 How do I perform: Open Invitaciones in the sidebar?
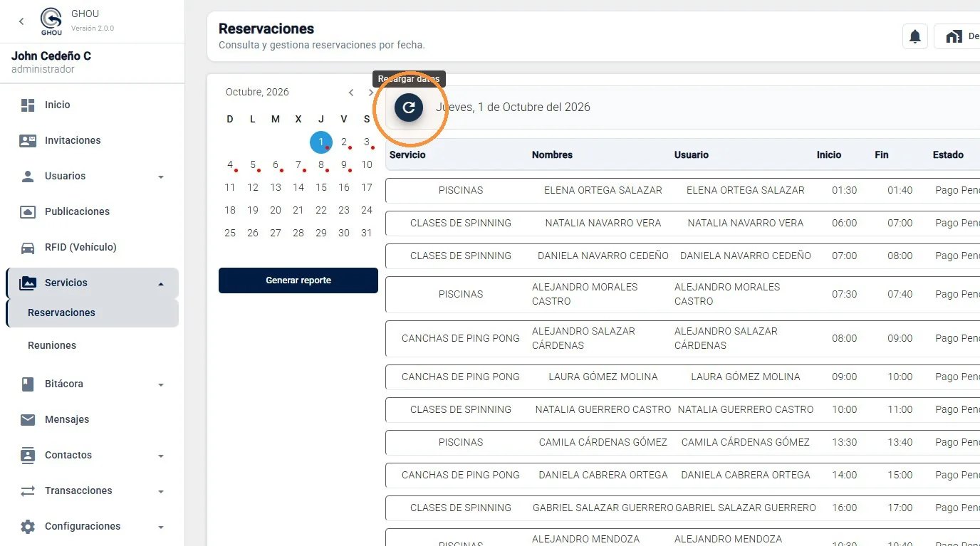coord(73,141)
